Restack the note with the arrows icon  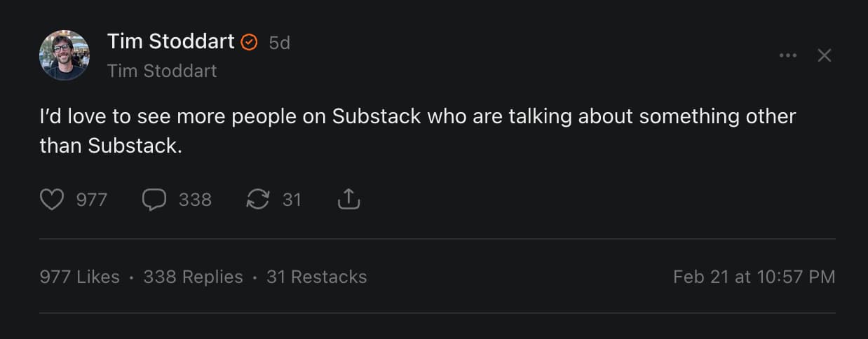click(x=258, y=200)
